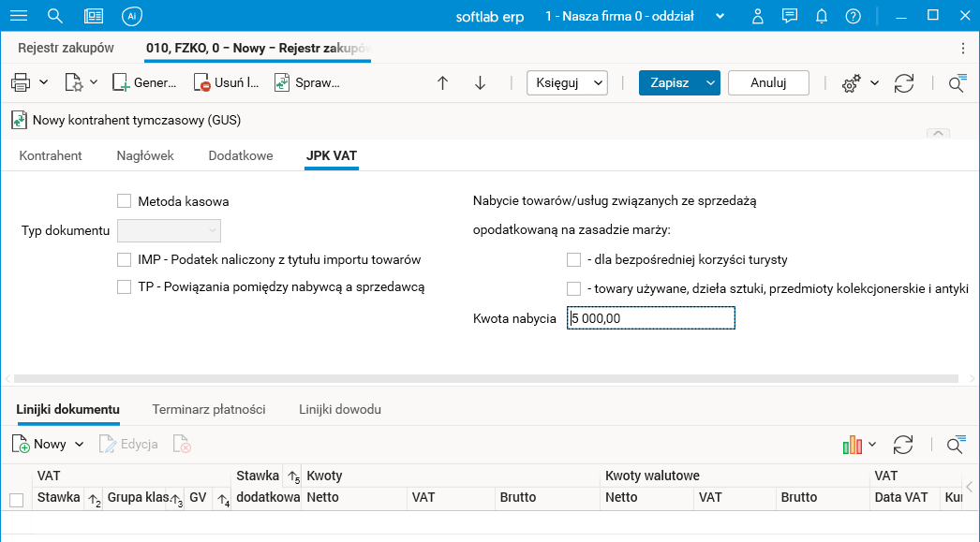
Task: Click the move up arrow icon
Action: point(443,82)
